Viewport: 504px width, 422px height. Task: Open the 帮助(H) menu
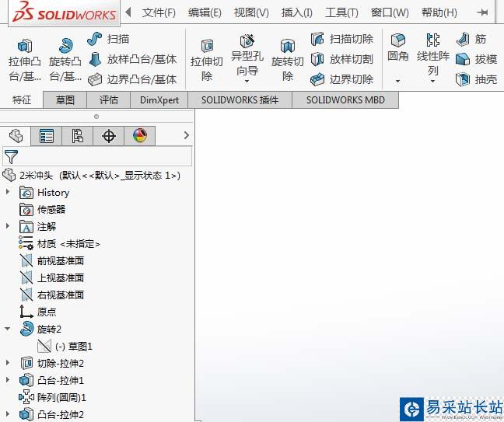coord(439,12)
